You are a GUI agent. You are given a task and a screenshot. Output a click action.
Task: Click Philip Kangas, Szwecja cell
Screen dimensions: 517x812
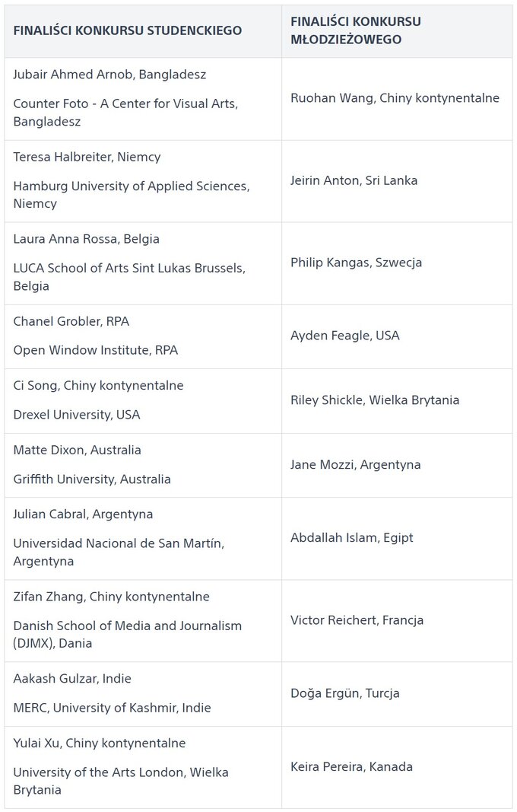pos(356,263)
